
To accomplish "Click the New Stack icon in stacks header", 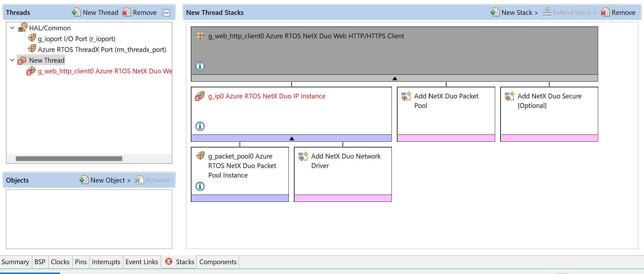I will pyautogui.click(x=495, y=12).
